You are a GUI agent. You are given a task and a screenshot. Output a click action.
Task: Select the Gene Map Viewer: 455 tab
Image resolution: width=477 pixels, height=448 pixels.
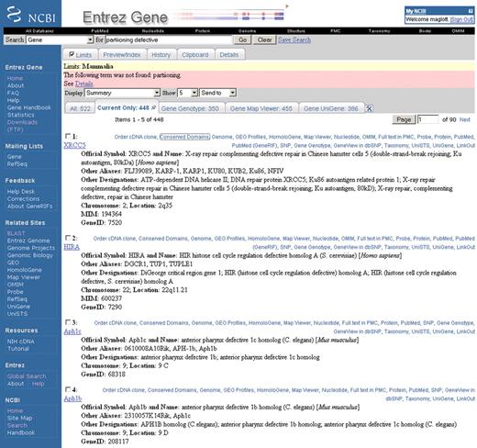click(261, 108)
